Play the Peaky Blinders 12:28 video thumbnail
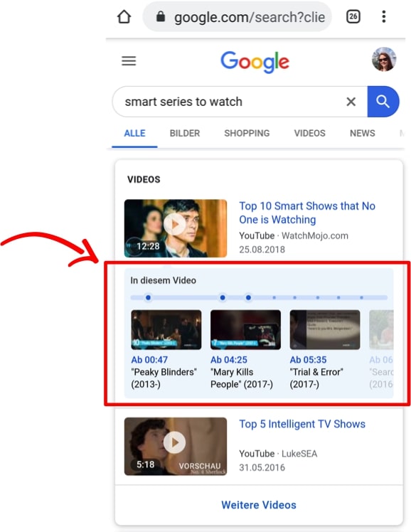Screen dimensions: 411x532 pyautogui.click(x=176, y=228)
